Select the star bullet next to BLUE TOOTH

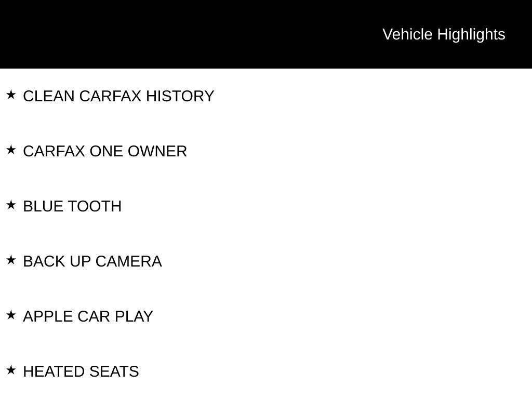coord(11,205)
